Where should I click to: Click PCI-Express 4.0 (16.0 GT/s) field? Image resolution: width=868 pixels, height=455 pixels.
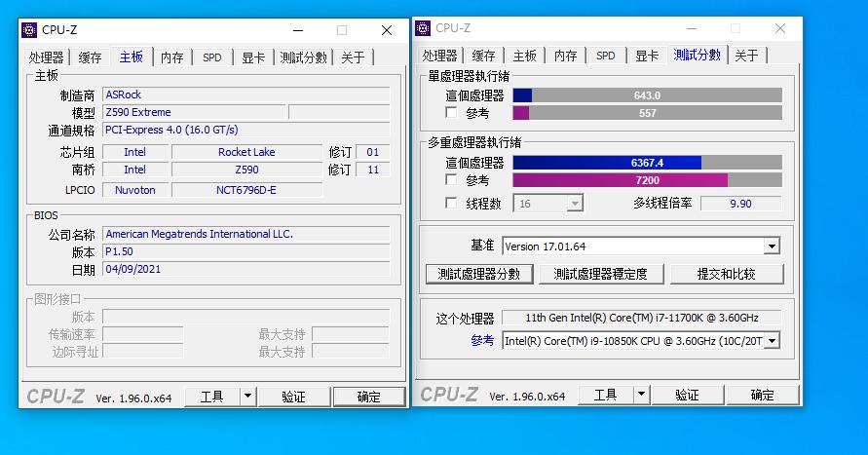click(245, 131)
